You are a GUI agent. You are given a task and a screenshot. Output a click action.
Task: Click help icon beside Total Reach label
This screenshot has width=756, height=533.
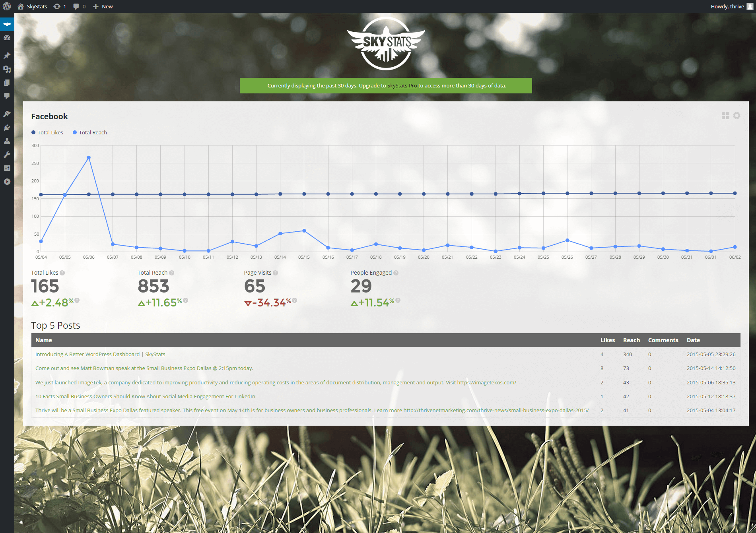tap(172, 273)
